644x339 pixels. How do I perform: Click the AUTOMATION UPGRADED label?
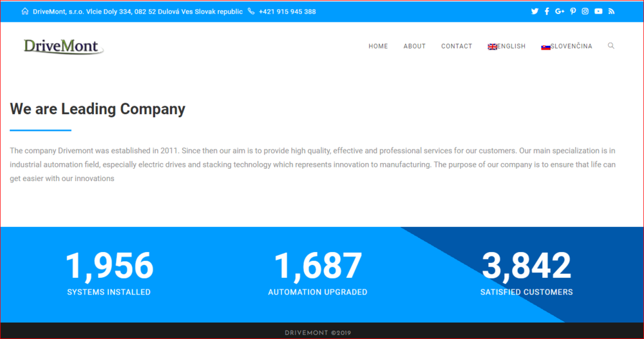coord(318,292)
